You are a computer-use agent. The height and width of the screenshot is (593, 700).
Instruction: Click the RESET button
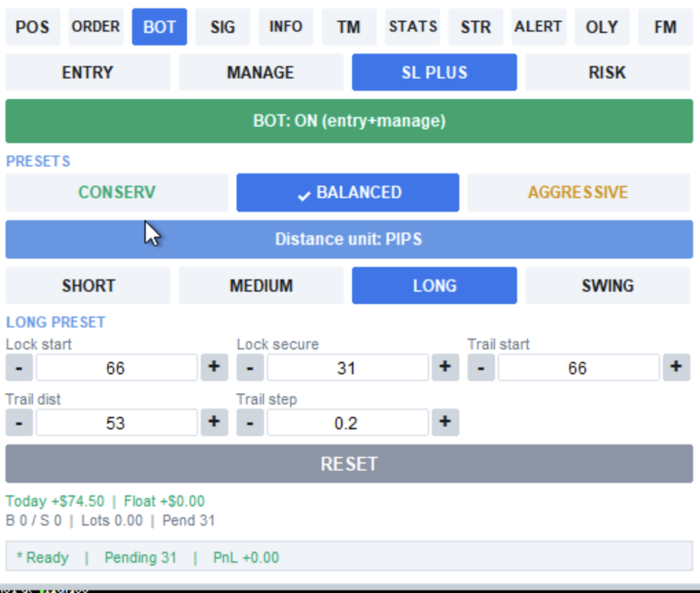coord(349,464)
